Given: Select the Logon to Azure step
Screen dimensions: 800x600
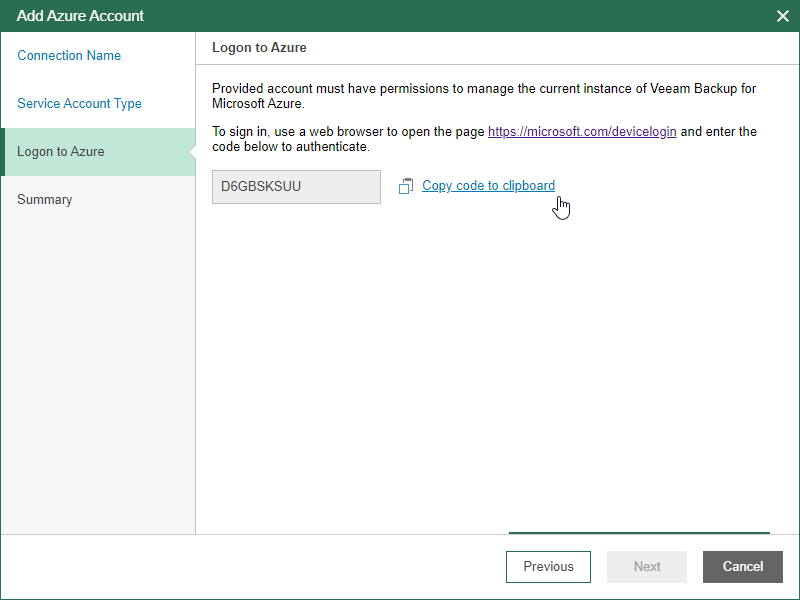Looking at the screenshot, I should coord(98,152).
